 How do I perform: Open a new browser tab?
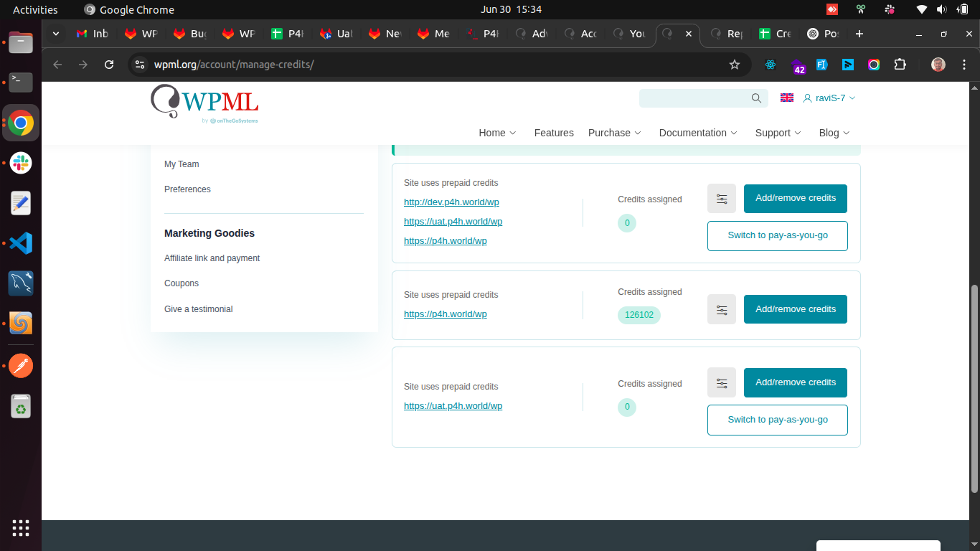pos(859,34)
